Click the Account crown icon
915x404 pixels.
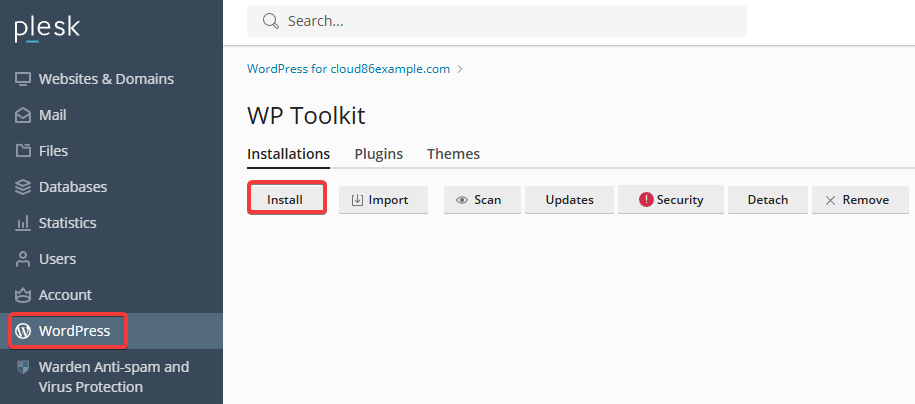coord(23,295)
